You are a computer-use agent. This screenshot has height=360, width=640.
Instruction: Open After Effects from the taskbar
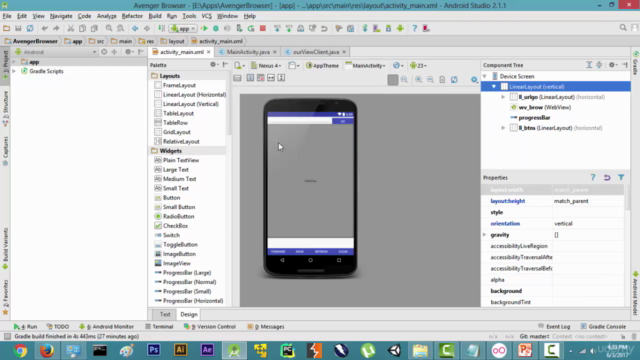207,350
